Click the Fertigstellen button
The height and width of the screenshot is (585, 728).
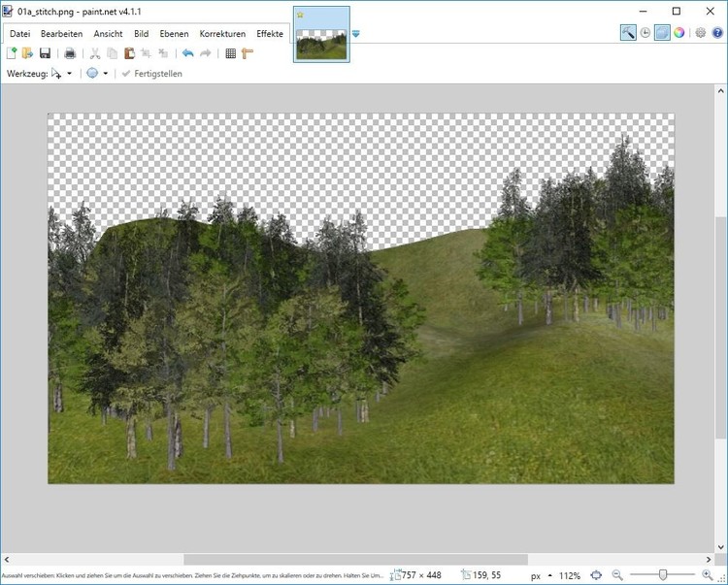coord(153,74)
